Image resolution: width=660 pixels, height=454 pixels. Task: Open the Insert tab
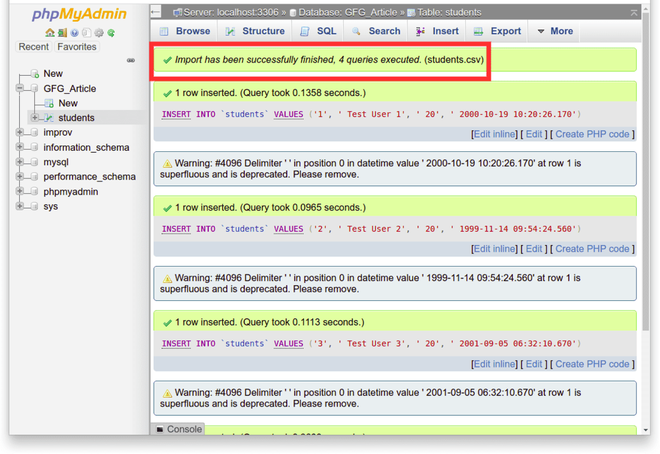tap(437, 31)
